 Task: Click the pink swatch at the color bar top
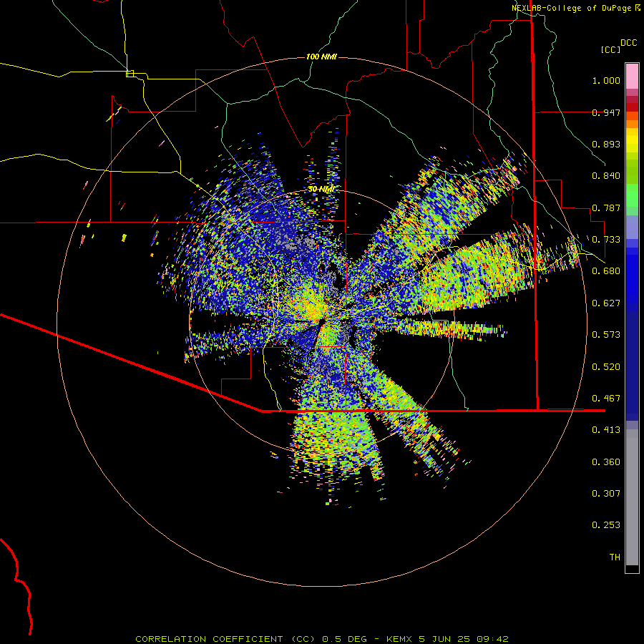pyautogui.click(x=632, y=76)
